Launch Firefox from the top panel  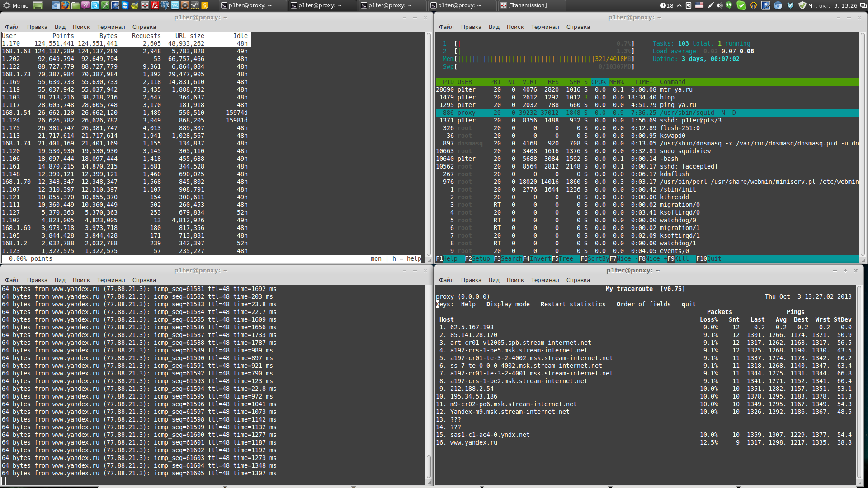point(65,5)
